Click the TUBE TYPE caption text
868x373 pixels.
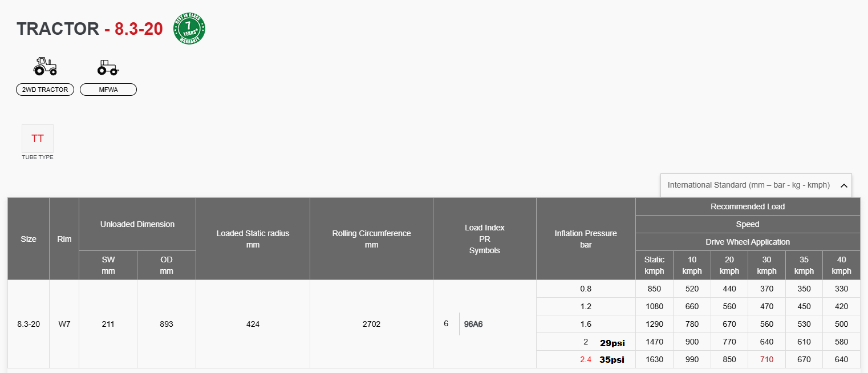tap(38, 157)
